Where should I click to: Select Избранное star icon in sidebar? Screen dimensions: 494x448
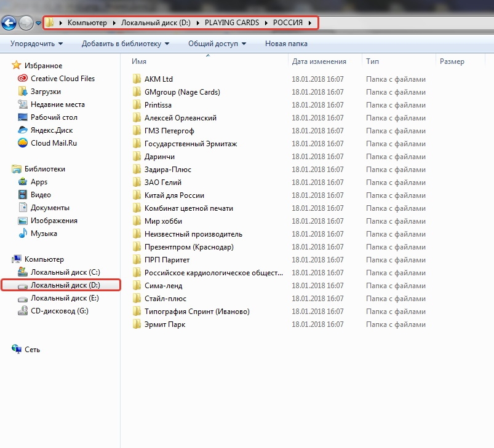17,65
